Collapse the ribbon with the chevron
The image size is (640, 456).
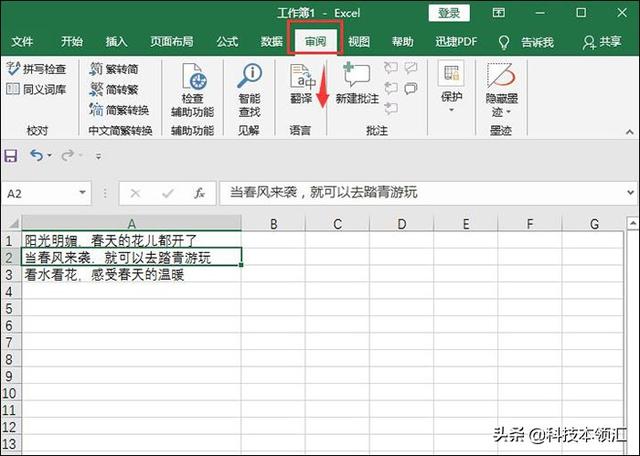click(629, 132)
